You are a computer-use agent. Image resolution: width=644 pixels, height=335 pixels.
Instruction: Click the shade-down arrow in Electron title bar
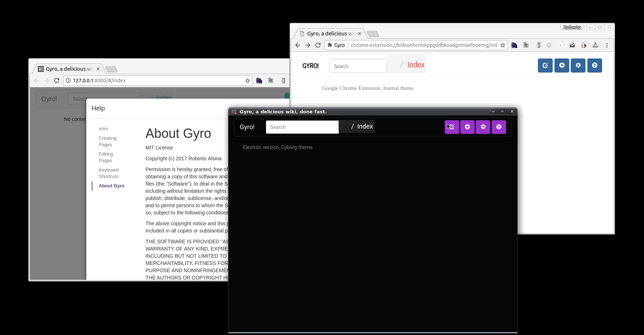point(493,112)
